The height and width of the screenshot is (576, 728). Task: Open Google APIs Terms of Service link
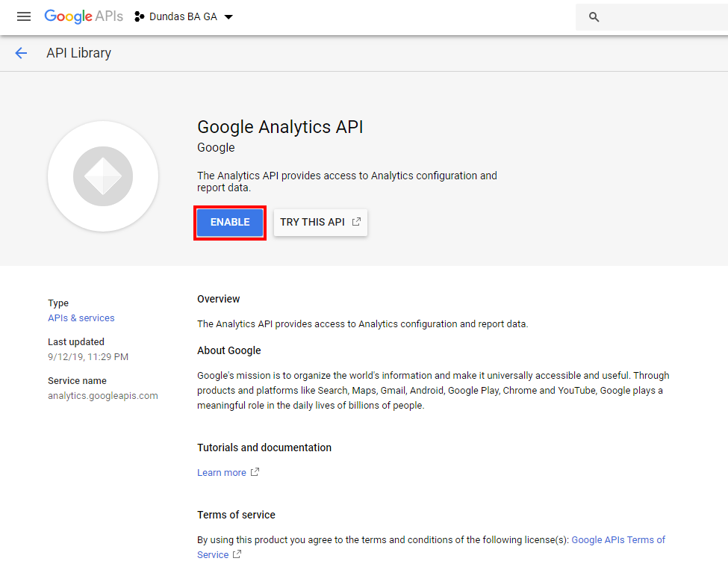point(617,539)
